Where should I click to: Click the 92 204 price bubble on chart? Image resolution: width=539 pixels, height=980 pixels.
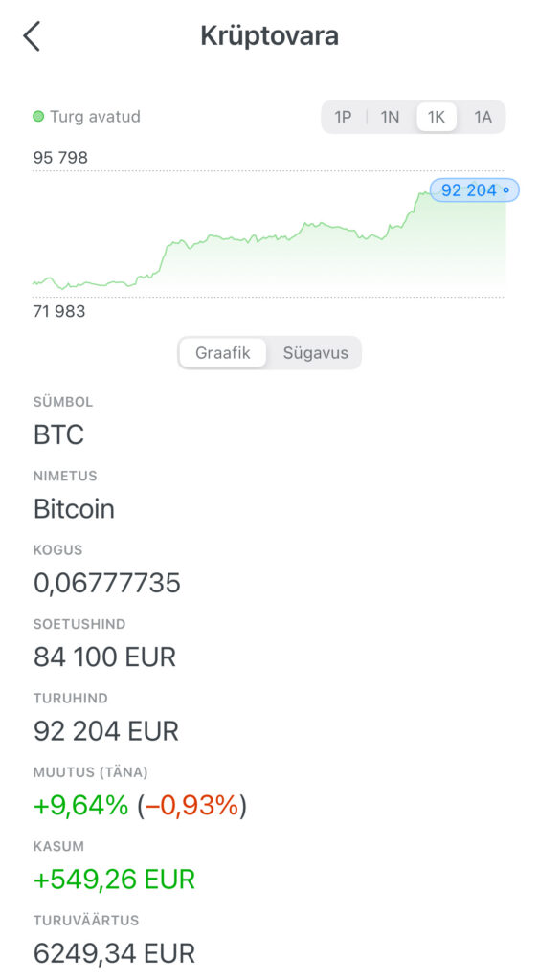tap(475, 190)
